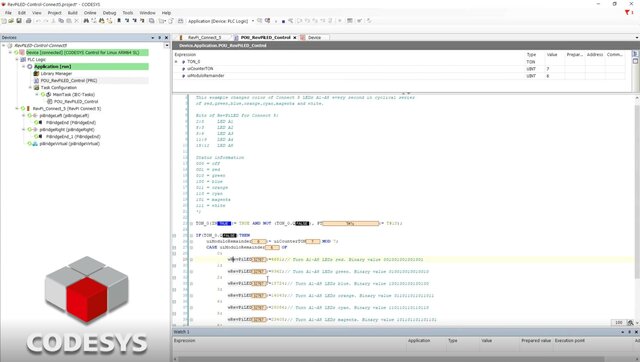Collapse the piBridgeLeft tree node
The width and height of the screenshot is (640, 362).
(x=23, y=115)
